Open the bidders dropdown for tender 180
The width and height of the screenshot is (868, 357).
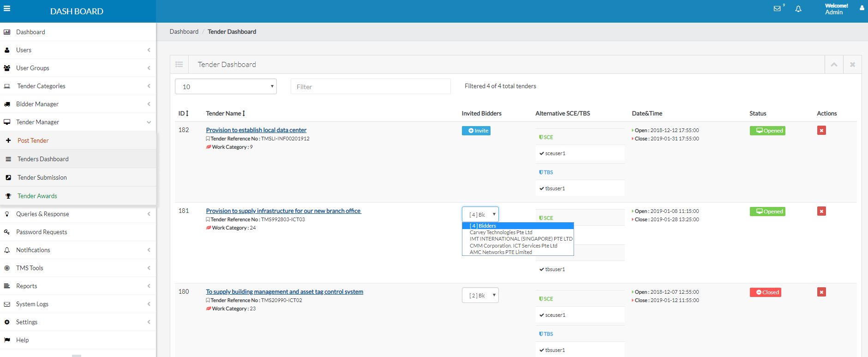tap(480, 295)
